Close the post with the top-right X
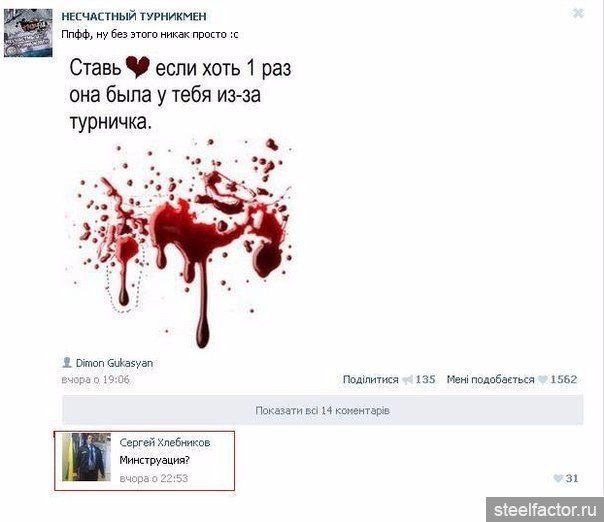This screenshot has width=604, height=522. click(578, 13)
